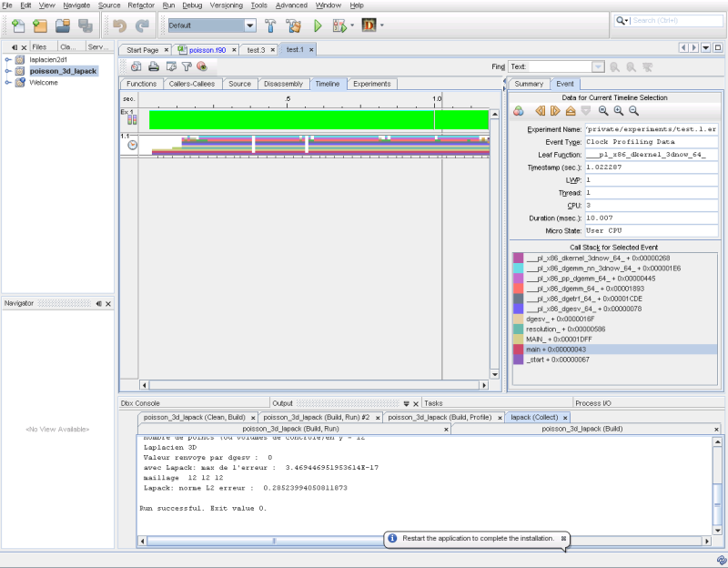The height and width of the screenshot is (568, 728).
Task: Expand the poisson_3d_lapack project node
Action: (x=8, y=71)
